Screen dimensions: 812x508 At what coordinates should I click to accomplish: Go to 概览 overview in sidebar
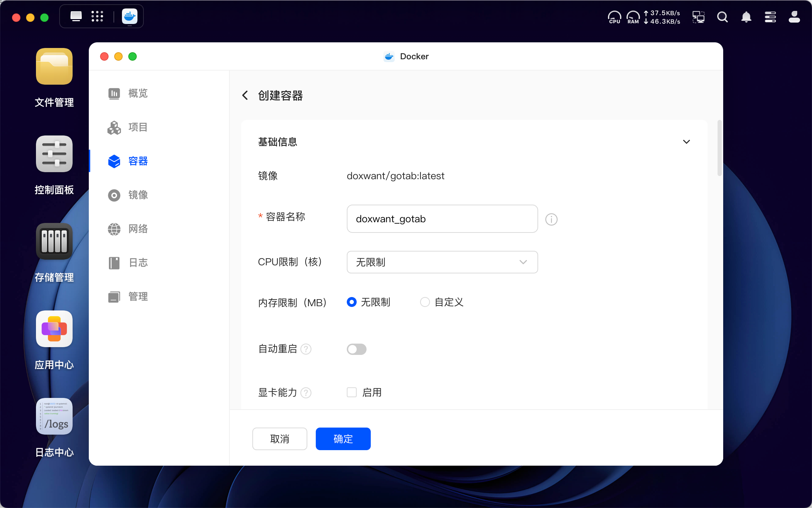128,93
